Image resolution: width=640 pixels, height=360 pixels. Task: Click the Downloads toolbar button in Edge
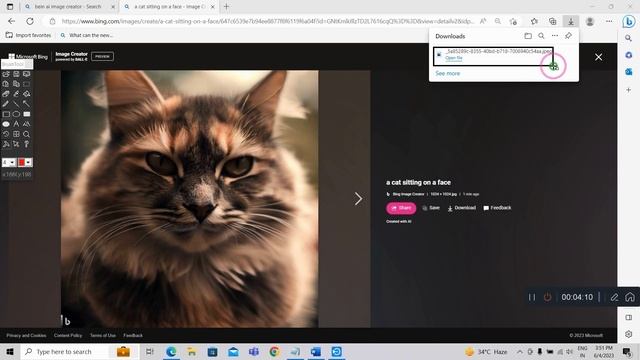point(571,21)
